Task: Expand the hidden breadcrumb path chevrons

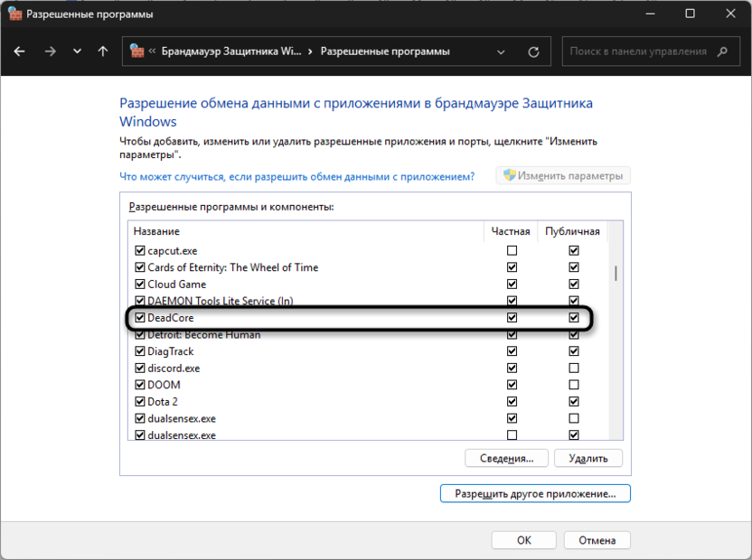Action: [x=152, y=51]
